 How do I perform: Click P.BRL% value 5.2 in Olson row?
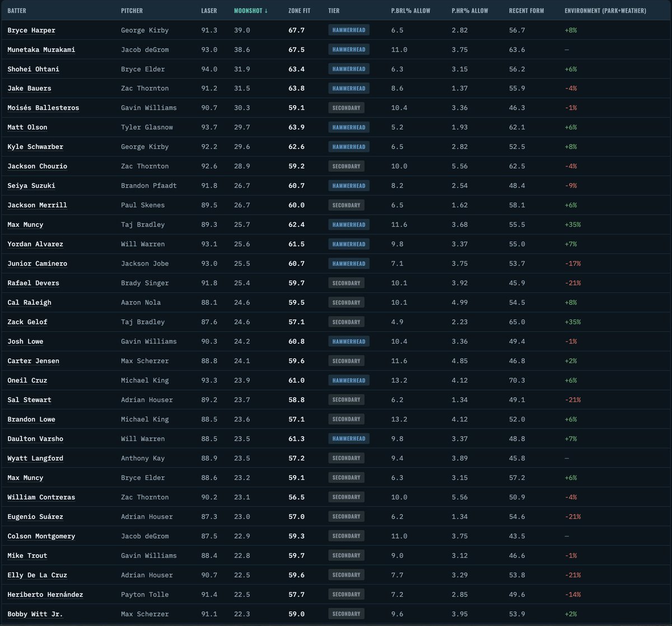397,128
